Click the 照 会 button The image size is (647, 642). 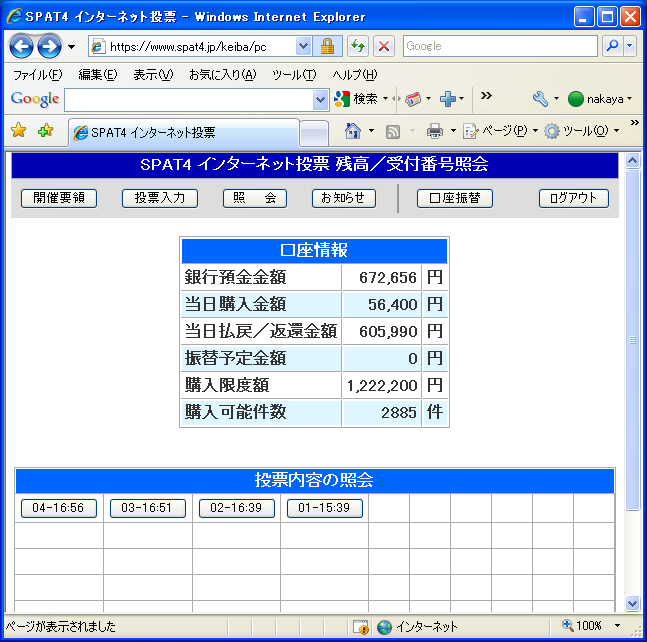tap(255, 198)
